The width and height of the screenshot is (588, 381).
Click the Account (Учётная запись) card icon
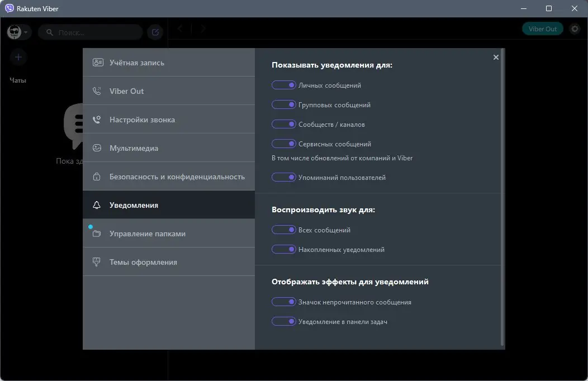click(98, 63)
